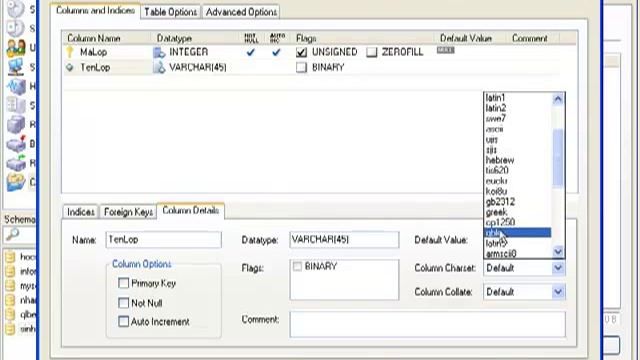Click the Default Value column header
Viewport: 640px width, 360px height.
point(466,38)
